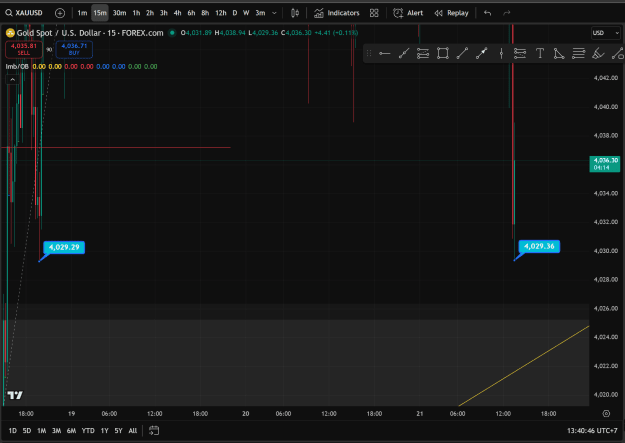This screenshot has width=625, height=443.
Task: Grab the drawing toolbar drag handle
Action: (369, 53)
